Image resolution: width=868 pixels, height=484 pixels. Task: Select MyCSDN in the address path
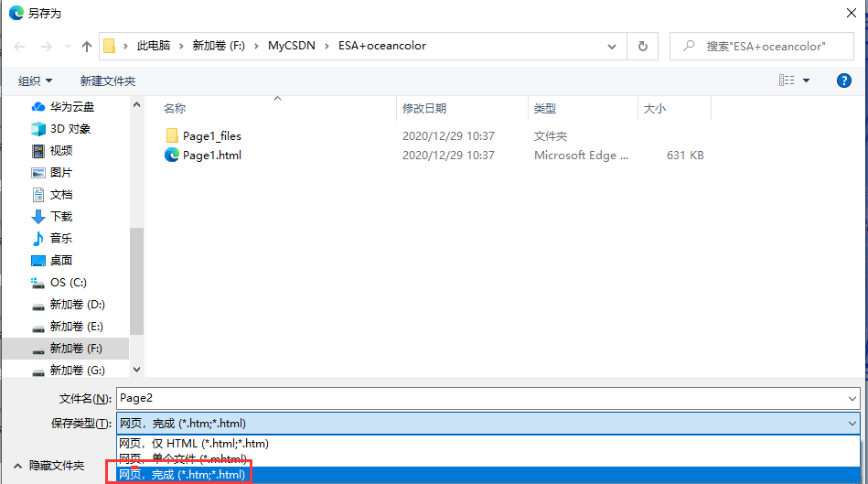(x=292, y=46)
